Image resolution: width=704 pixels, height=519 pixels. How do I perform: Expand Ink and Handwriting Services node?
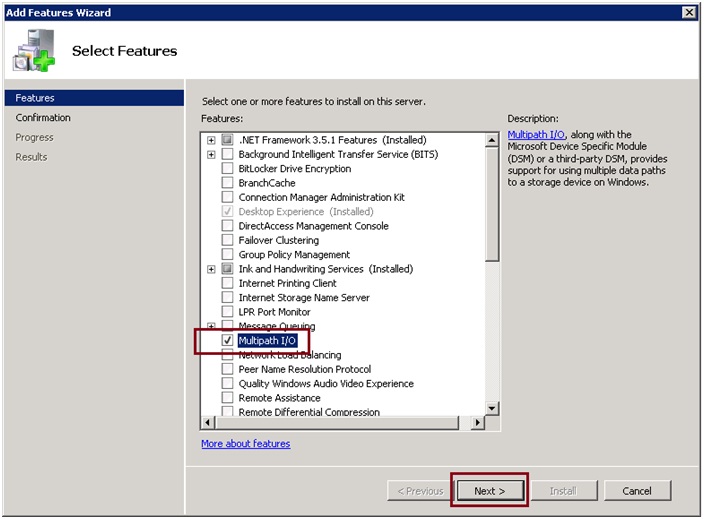pyautogui.click(x=211, y=269)
